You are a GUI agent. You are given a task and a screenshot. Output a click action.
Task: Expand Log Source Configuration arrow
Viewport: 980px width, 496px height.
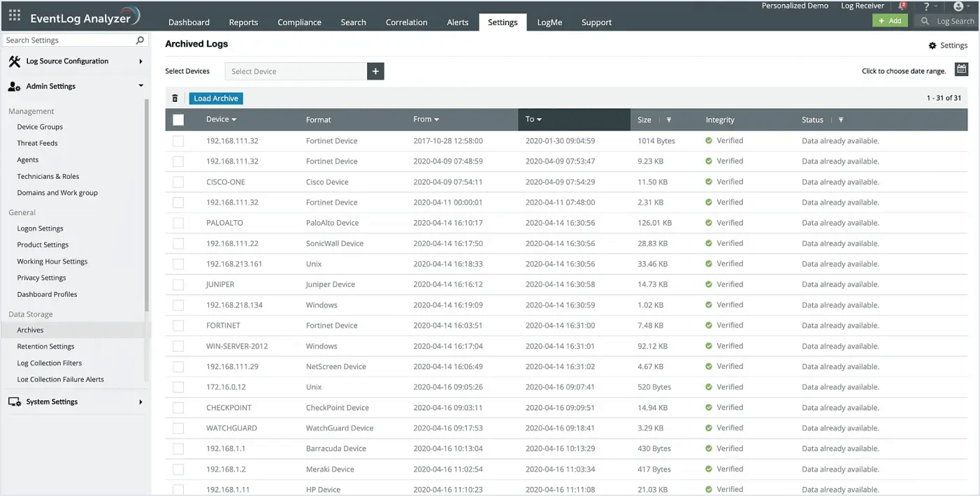(x=140, y=61)
